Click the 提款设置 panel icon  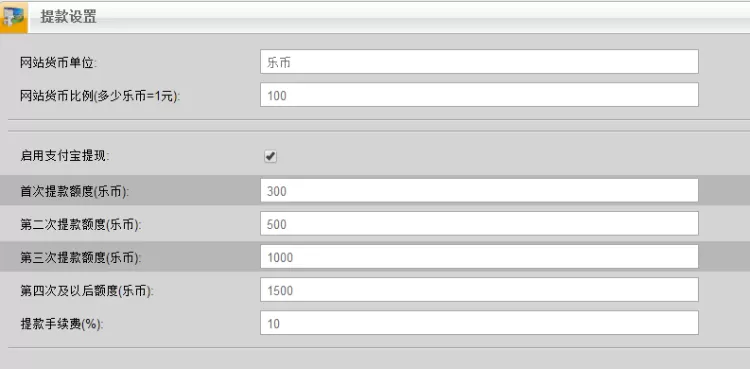coord(13,17)
